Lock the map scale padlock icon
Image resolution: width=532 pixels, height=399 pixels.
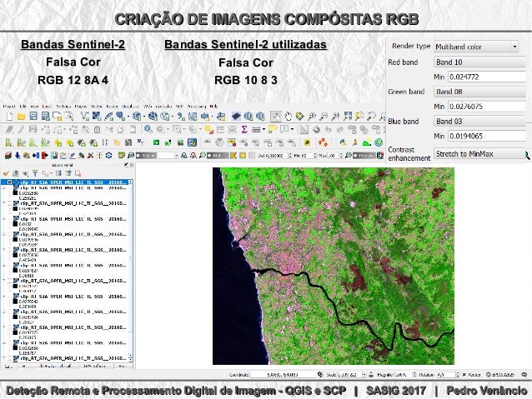pyautogui.click(x=371, y=375)
